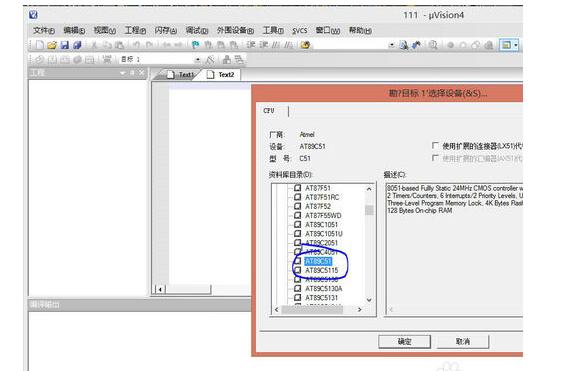Pin the project panel
Viewport: 587px width, 371px height.
click(x=132, y=73)
